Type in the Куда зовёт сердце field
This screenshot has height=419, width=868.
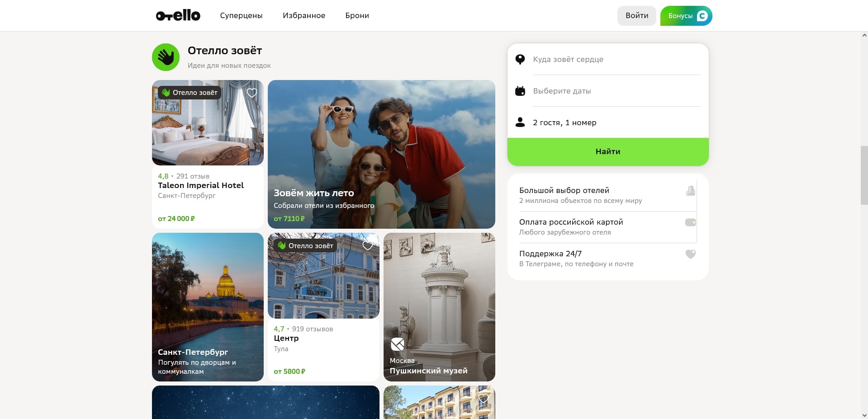pos(615,59)
